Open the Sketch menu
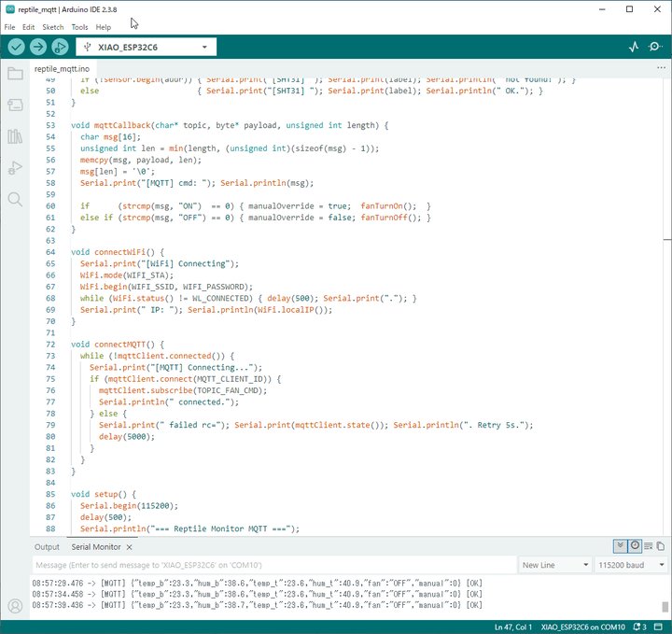Screen dimensions: 672x634 point(52,27)
